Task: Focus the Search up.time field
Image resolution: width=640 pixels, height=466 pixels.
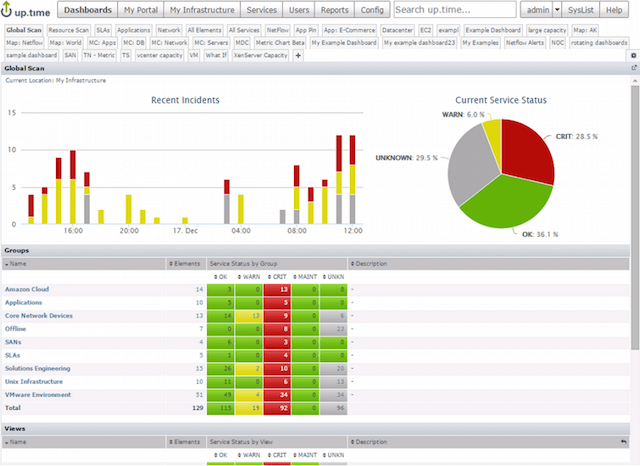Action: [x=455, y=10]
